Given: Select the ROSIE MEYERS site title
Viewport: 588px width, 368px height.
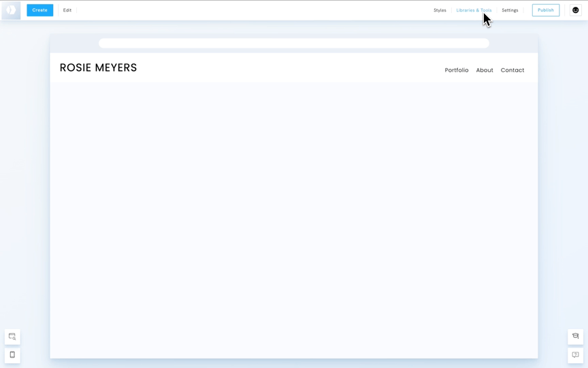Looking at the screenshot, I should 98,67.
